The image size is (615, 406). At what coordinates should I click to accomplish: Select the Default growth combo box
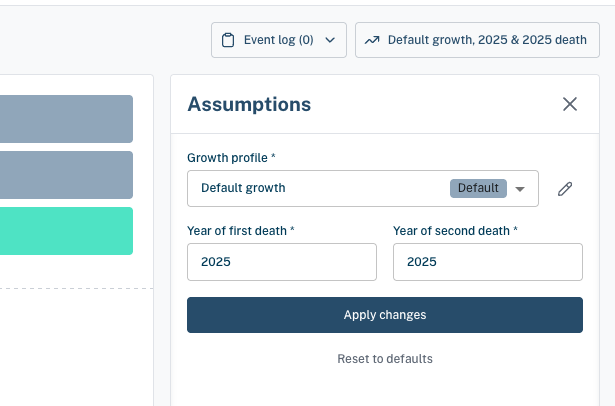tap(363, 188)
